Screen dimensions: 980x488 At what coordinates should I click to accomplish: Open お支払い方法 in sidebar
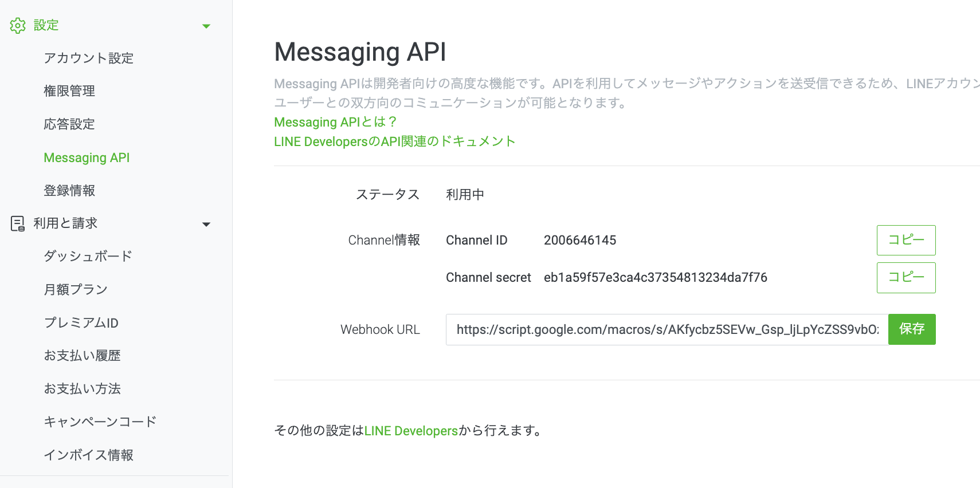pos(83,389)
